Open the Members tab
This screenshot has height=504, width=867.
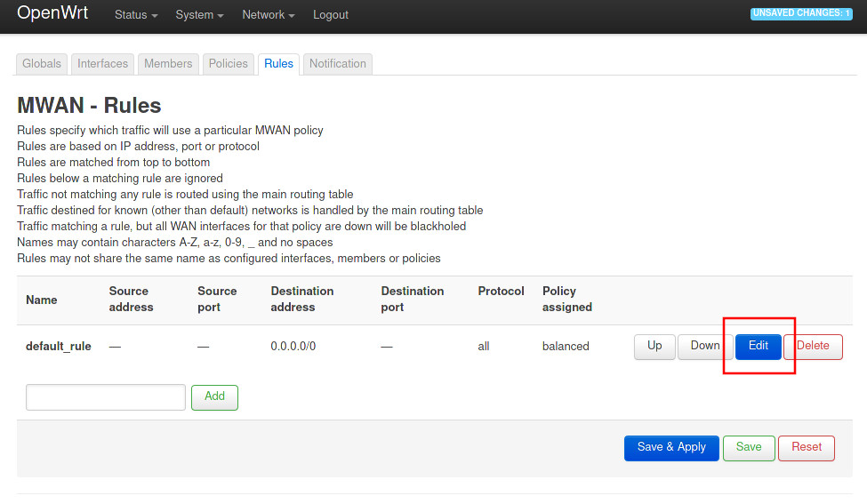click(168, 64)
